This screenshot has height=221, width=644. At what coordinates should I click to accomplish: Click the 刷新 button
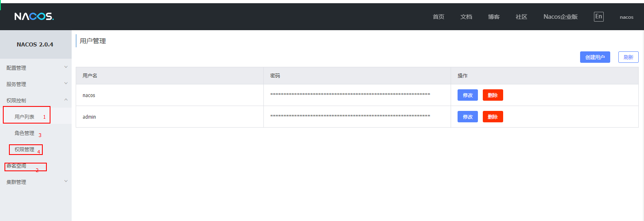[x=628, y=57]
